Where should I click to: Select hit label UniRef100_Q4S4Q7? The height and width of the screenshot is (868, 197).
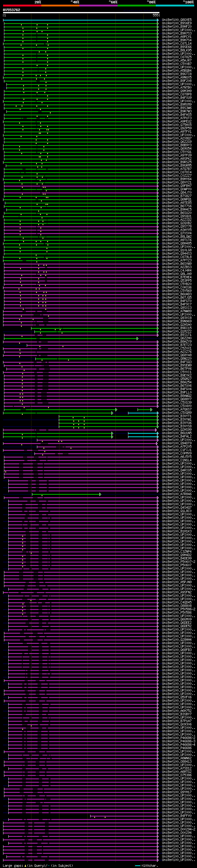click(x=177, y=507)
